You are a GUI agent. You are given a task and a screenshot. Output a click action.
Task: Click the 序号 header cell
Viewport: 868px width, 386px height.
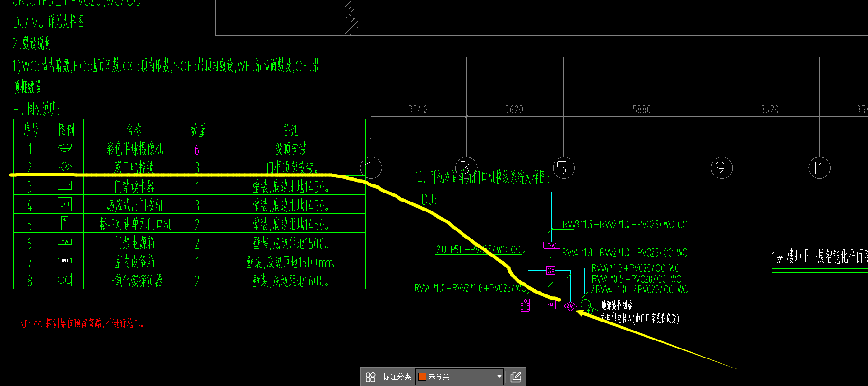(x=30, y=129)
